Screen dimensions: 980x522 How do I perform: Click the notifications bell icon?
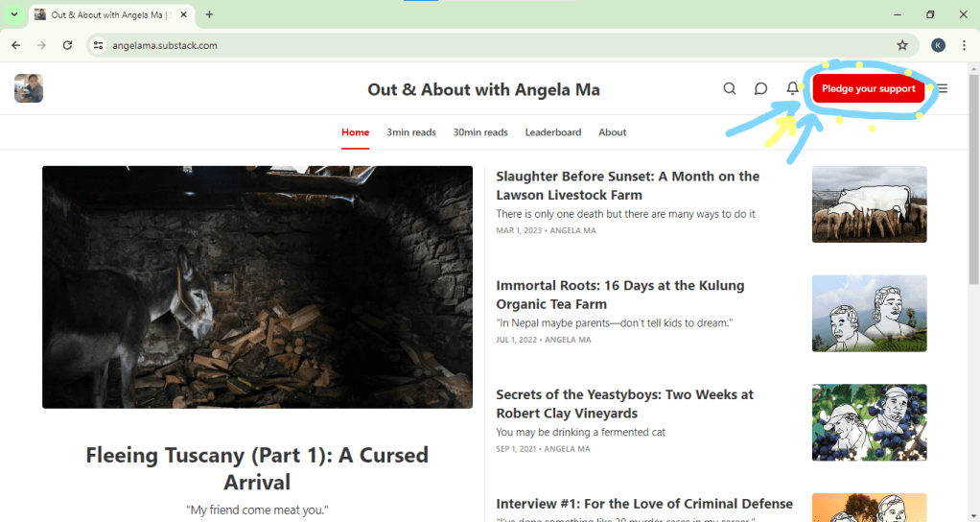pos(792,88)
